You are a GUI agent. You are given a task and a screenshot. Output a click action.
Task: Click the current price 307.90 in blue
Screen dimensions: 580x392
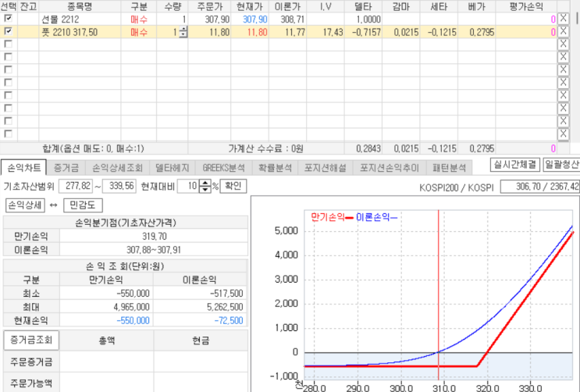tap(254, 19)
